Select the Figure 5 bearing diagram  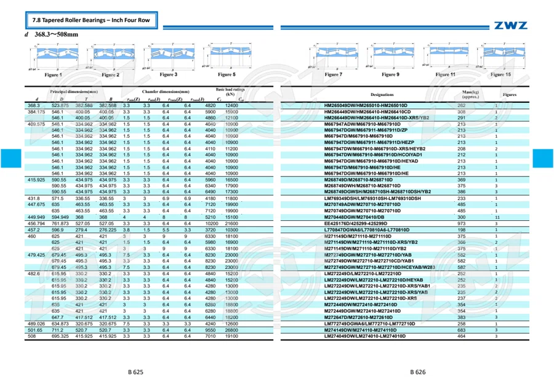(227, 57)
